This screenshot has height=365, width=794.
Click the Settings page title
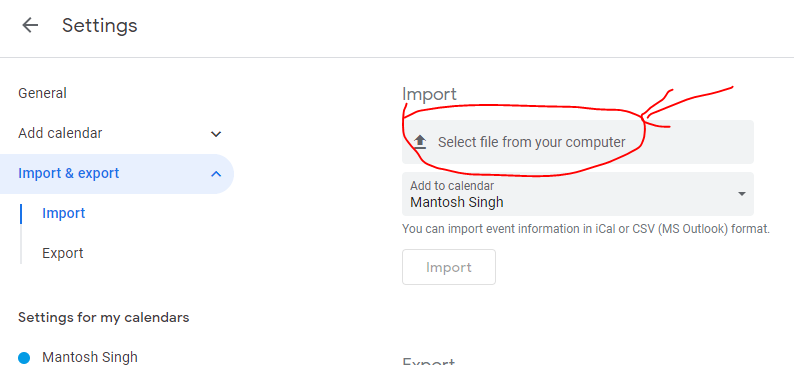[x=100, y=25]
